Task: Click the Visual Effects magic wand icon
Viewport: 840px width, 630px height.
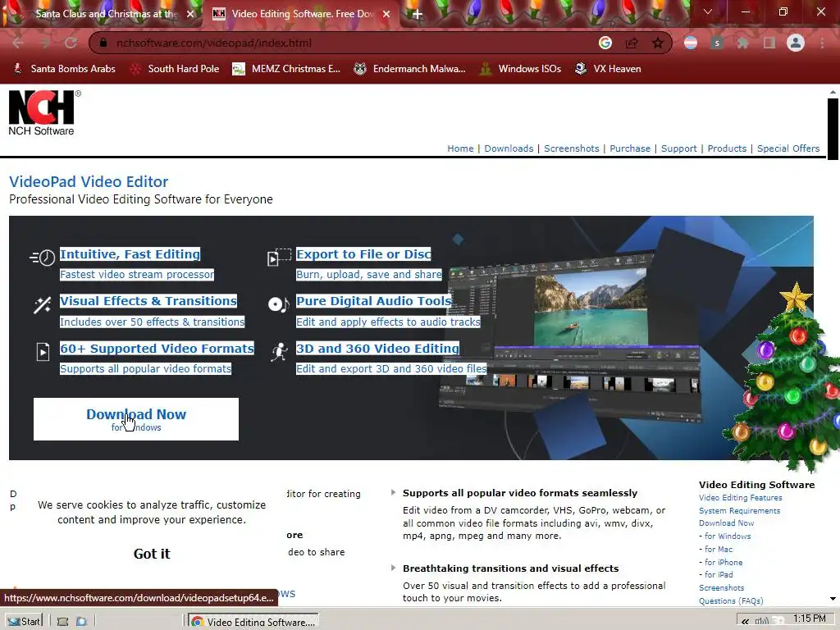Action: point(43,305)
